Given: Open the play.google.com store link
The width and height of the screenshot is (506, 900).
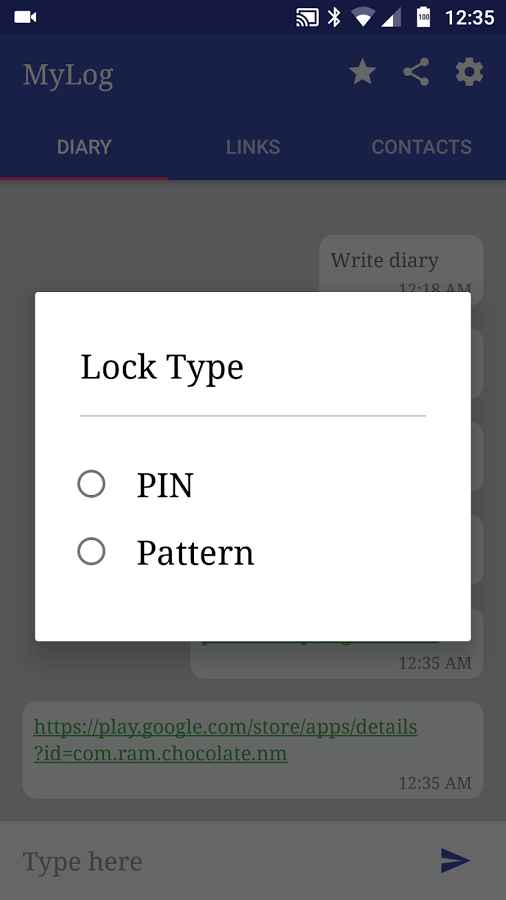Looking at the screenshot, I should [x=225, y=740].
